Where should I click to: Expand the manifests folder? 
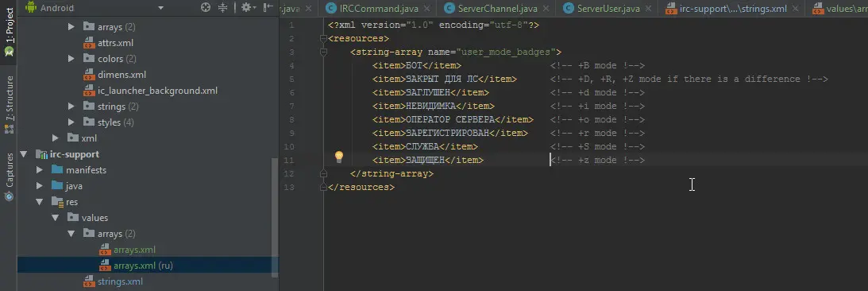click(x=39, y=169)
